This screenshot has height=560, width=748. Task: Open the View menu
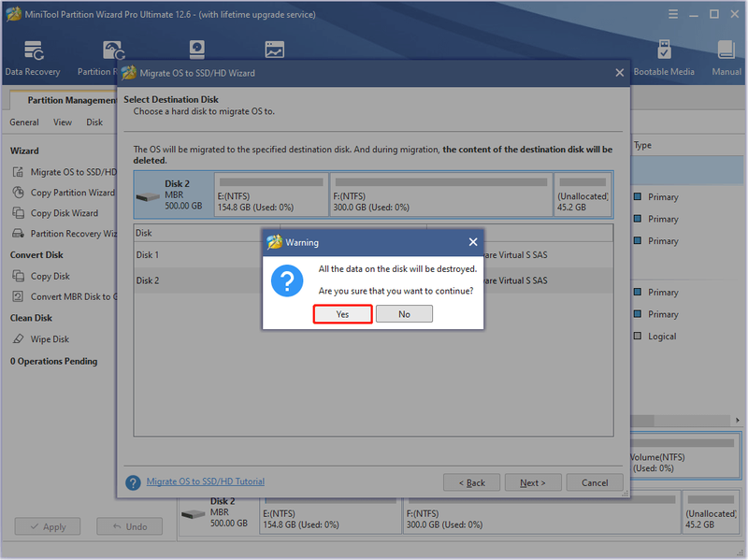coord(63,122)
